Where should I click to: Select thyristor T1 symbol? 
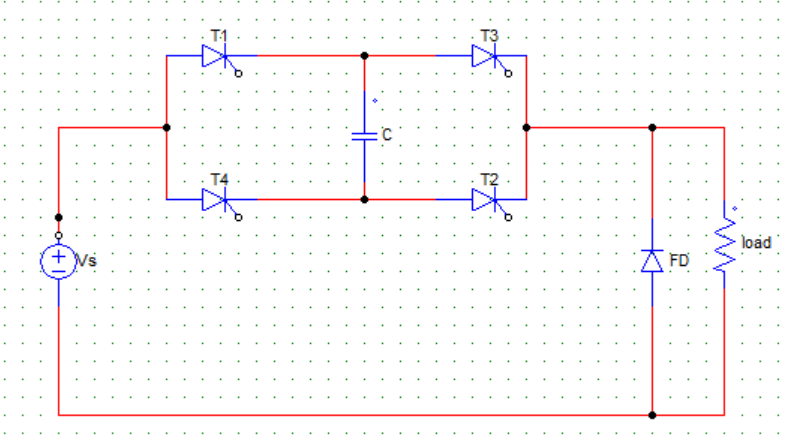pyautogui.click(x=216, y=56)
